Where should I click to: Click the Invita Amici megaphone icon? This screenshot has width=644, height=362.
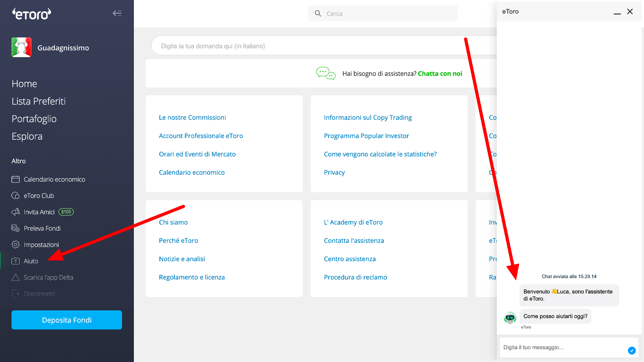tap(16, 212)
